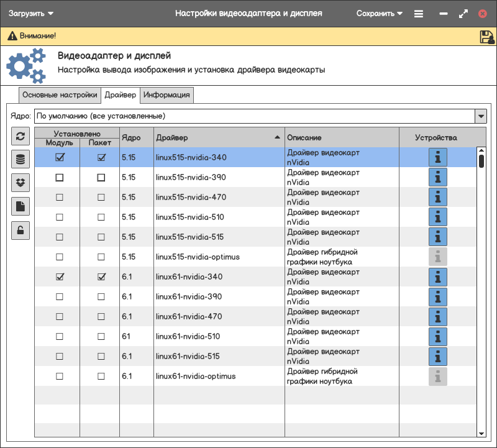
Task: Show devices info for linux515-nvidia-390
Action: pyautogui.click(x=438, y=178)
